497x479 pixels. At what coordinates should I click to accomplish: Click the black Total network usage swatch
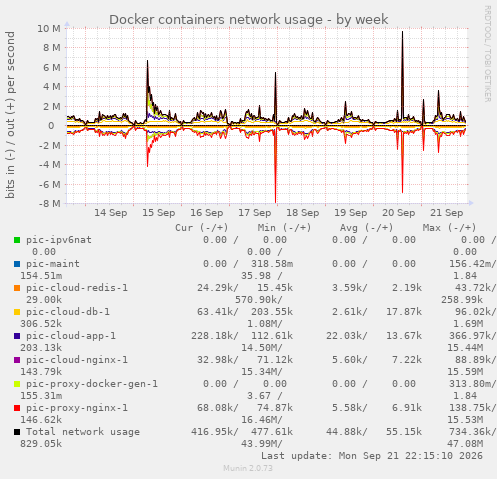coord(17,432)
